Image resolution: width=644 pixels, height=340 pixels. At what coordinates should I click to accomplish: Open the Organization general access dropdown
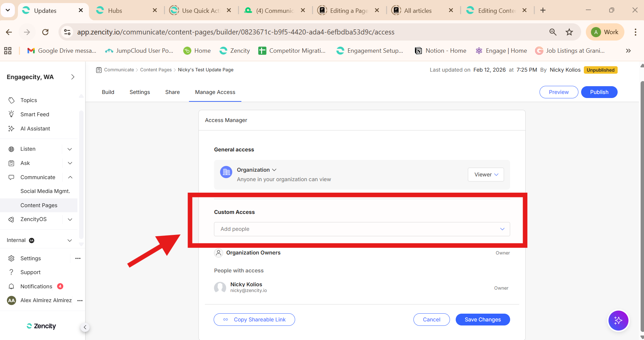(257, 170)
